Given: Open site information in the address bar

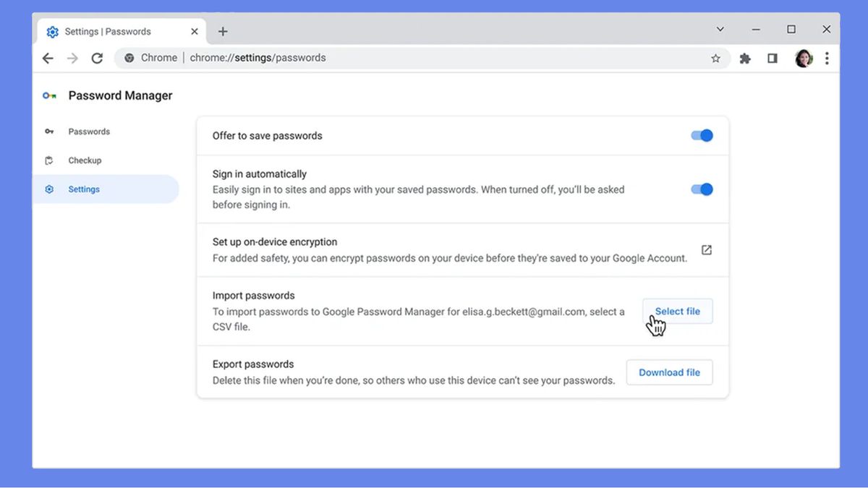Looking at the screenshot, I should click(129, 58).
